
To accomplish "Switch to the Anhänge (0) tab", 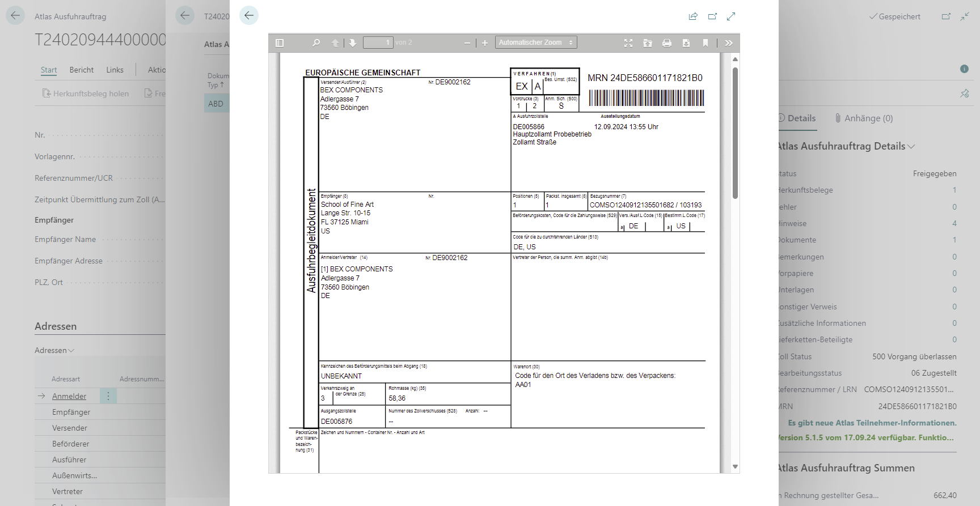I will [864, 118].
